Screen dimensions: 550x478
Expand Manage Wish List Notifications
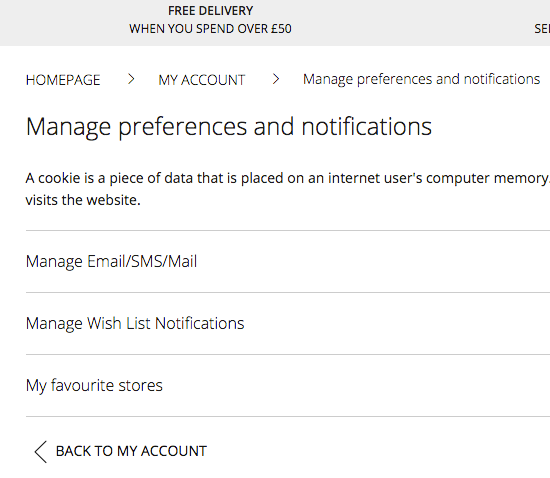tap(288, 323)
